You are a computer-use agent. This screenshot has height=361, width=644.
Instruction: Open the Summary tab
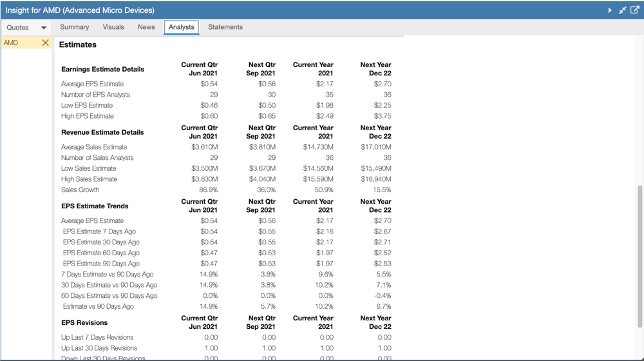pyautogui.click(x=74, y=26)
